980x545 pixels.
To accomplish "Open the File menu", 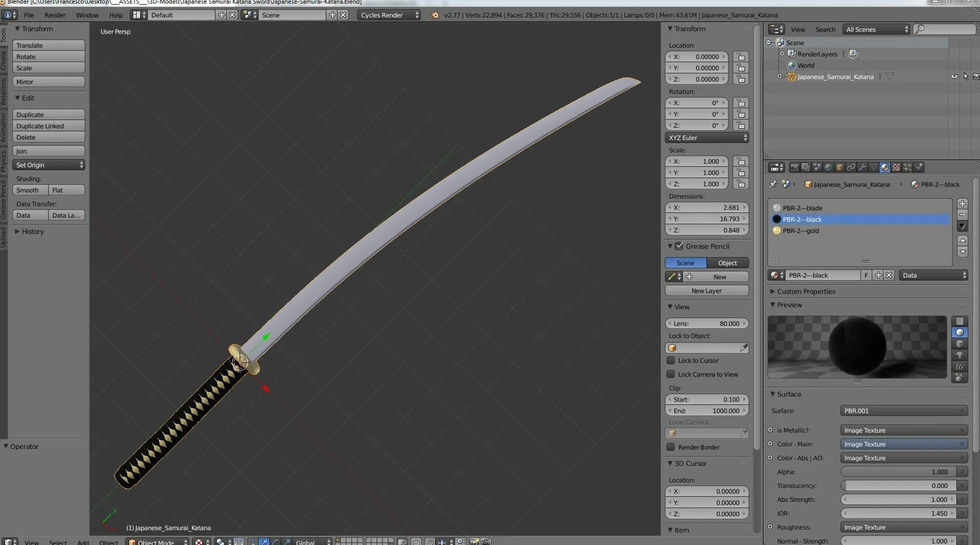I will [29, 15].
